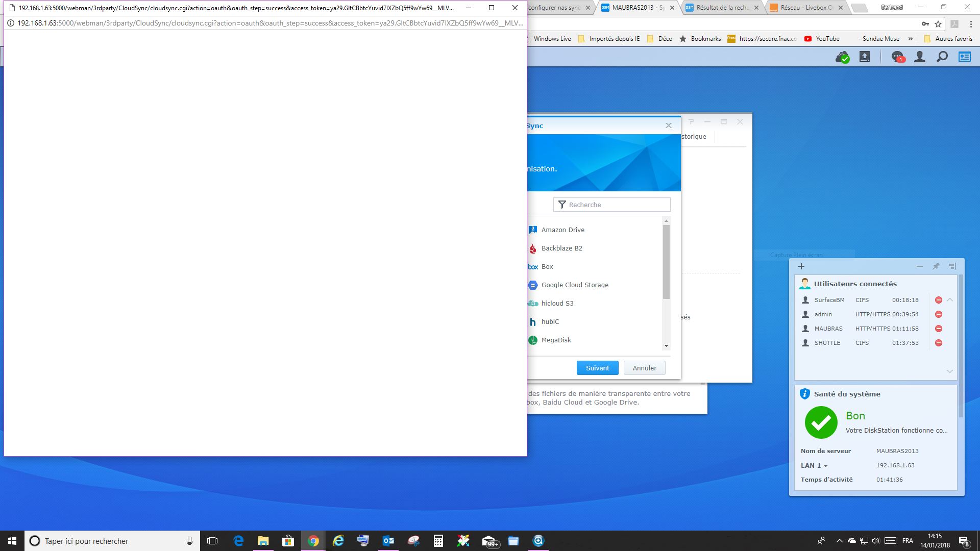Click the Bertrand Chrome profile button
Viewport: 980px width, 551px height.
(x=892, y=7)
